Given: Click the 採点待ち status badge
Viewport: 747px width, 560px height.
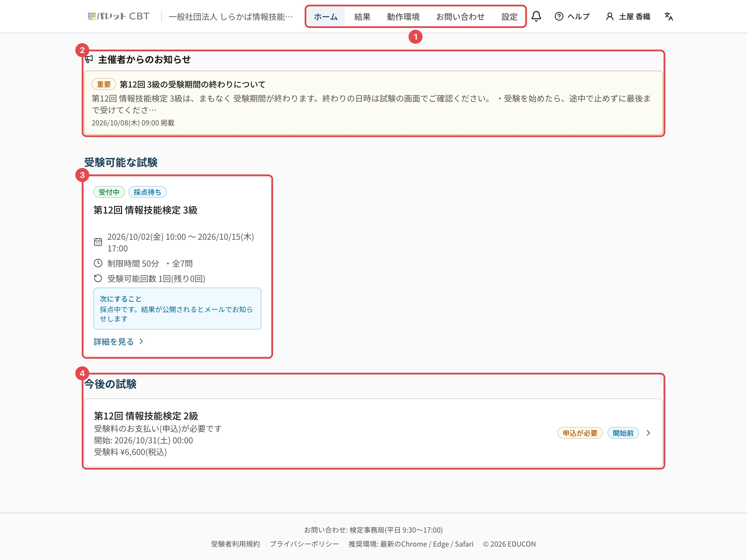Looking at the screenshot, I should pos(147,192).
